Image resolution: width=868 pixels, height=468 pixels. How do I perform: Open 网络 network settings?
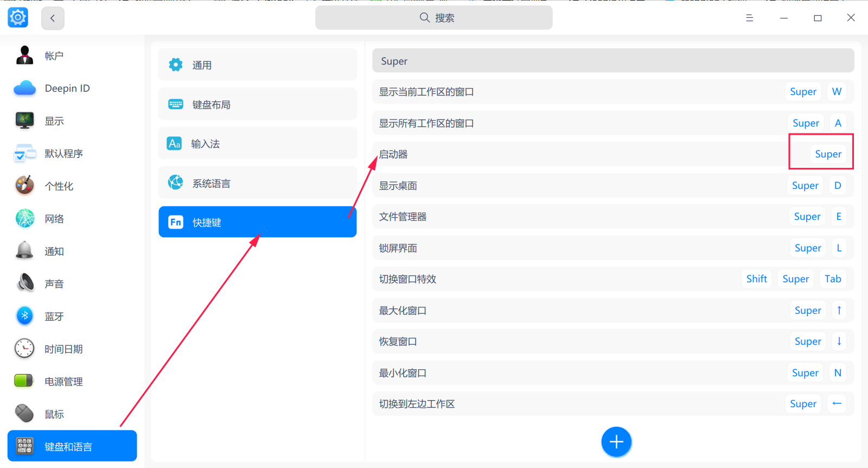click(x=72, y=219)
